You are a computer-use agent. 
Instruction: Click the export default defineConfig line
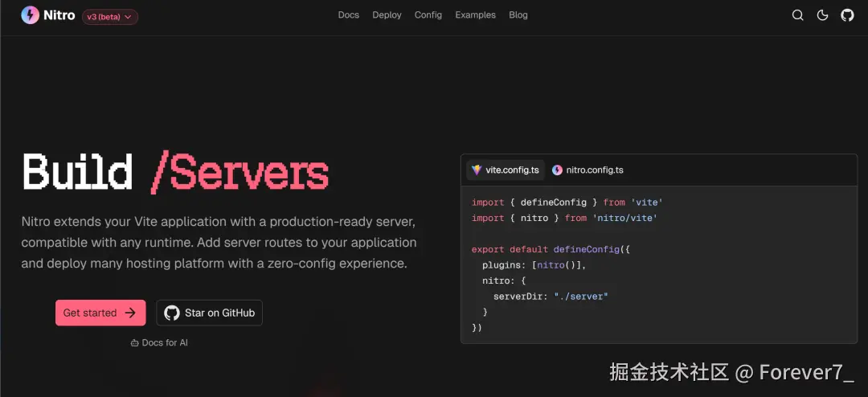(x=551, y=250)
